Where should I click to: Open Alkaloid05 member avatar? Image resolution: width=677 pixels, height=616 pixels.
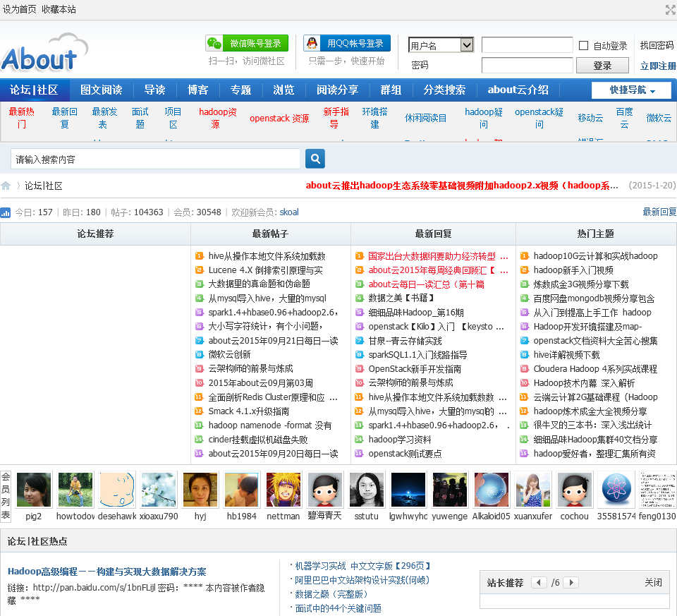pos(492,490)
